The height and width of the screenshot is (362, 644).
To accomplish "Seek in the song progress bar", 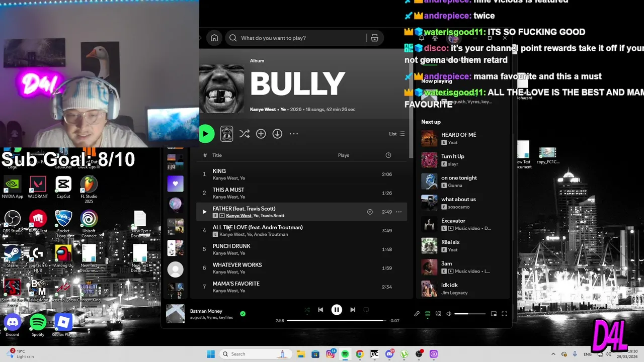I will point(337,320).
